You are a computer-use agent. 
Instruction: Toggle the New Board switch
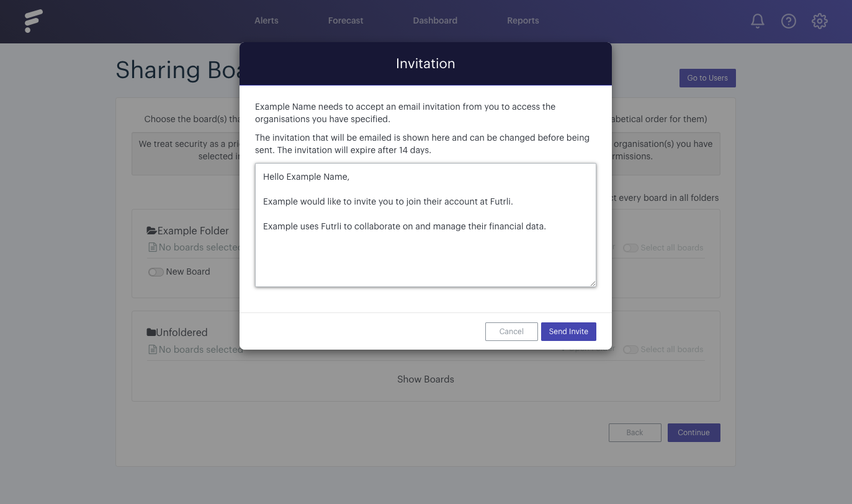point(156,272)
